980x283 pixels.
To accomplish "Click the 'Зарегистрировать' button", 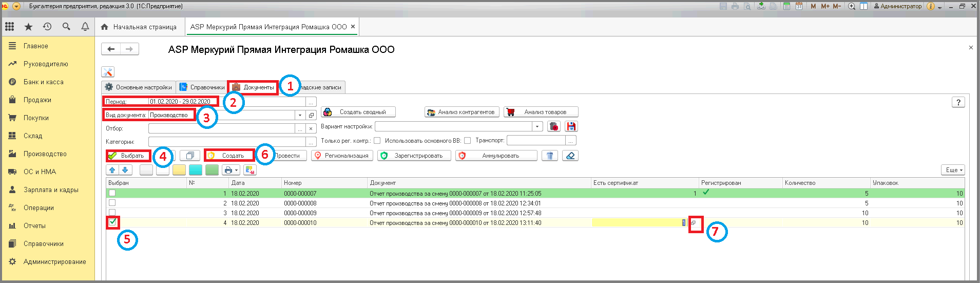I will 414,156.
